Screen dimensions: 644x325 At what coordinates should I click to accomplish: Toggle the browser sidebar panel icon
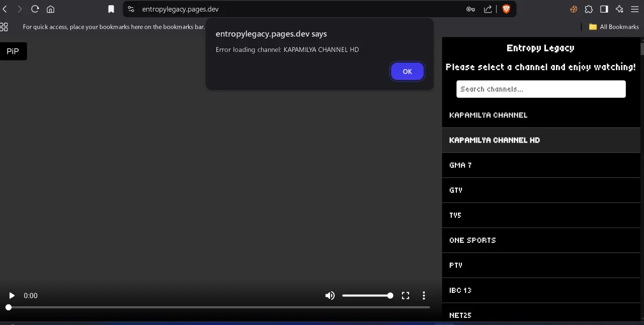point(604,9)
